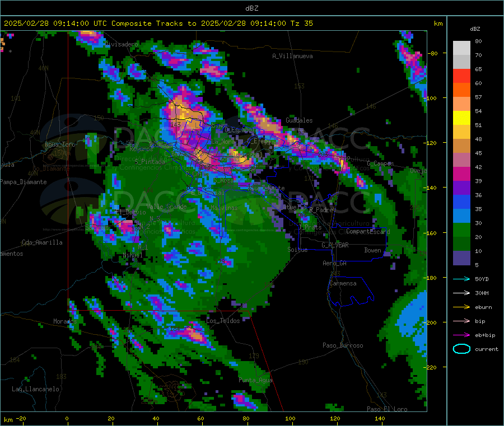Click the 100 km bottom axis label
This screenshot has width=504, height=426.
[x=290, y=418]
